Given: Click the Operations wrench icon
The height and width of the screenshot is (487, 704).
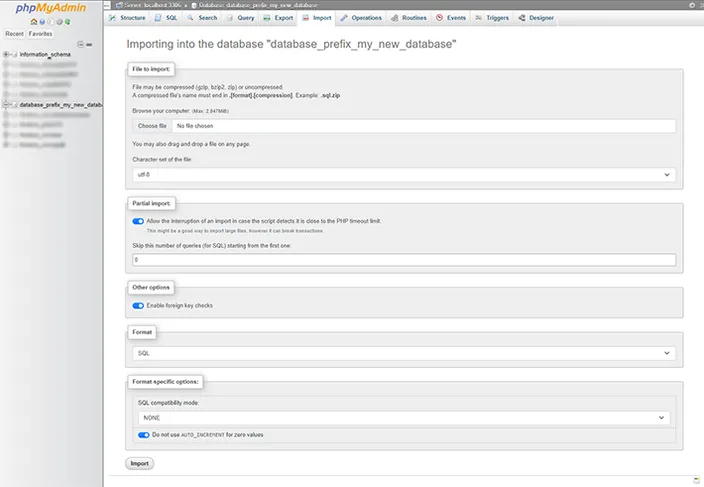Looking at the screenshot, I should (x=344, y=18).
